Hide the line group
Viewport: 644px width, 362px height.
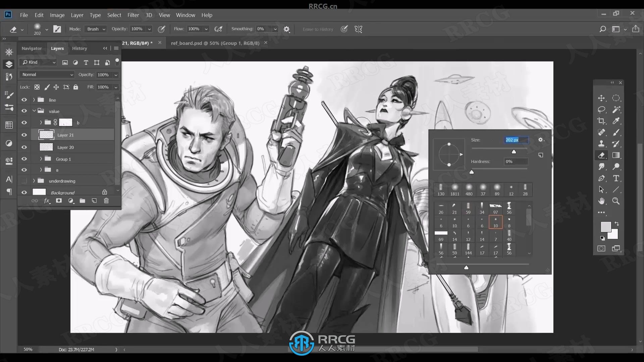24,100
